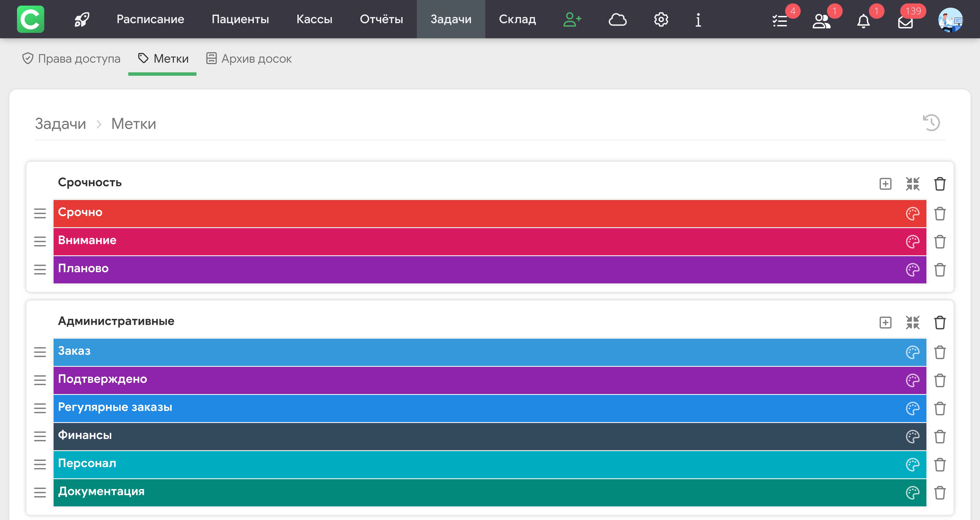Viewport: 980px width, 520px height.
Task: Switch to the Архив досок tab
Action: [x=249, y=59]
